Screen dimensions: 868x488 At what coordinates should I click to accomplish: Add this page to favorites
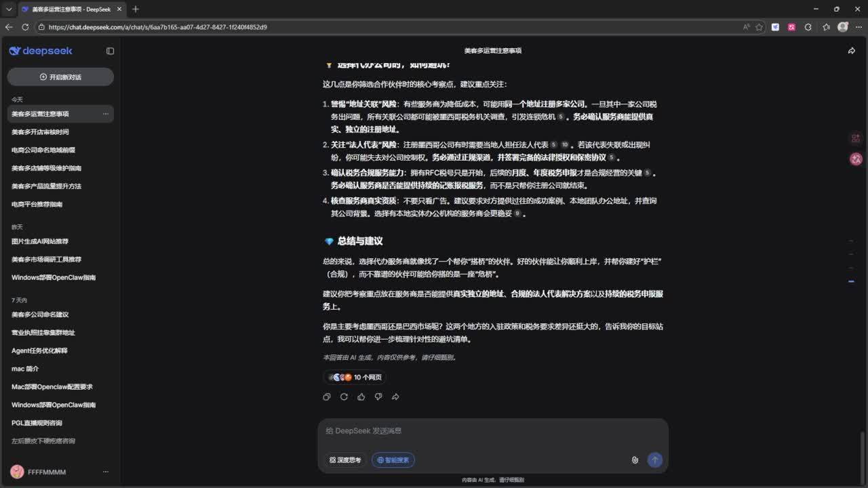[x=759, y=27]
